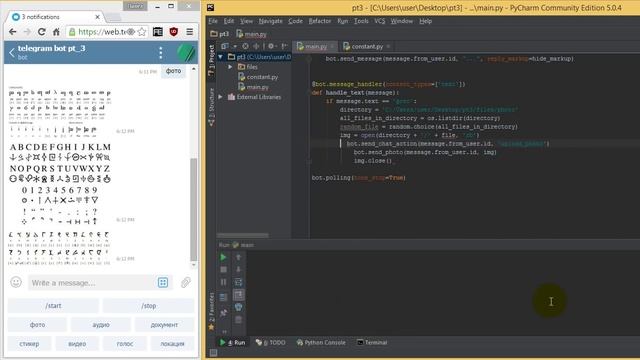
Task: Open the Edit menu
Action: pyautogui.click(x=229, y=21)
